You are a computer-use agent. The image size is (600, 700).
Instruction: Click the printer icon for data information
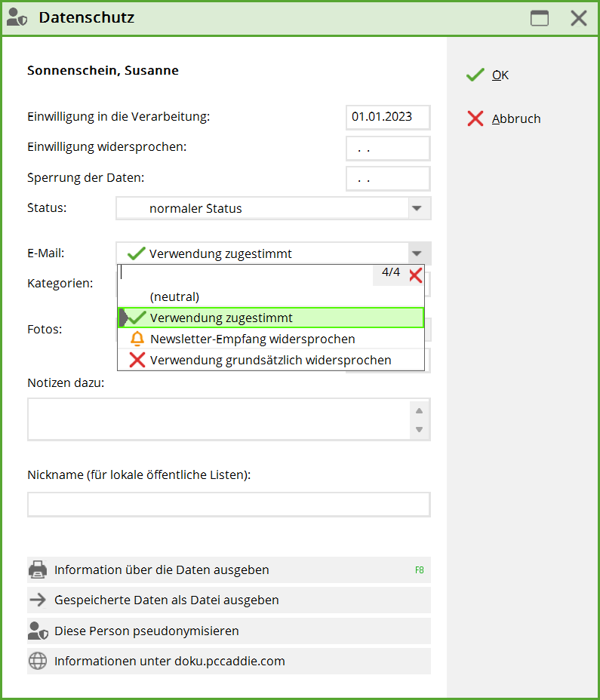point(38,570)
